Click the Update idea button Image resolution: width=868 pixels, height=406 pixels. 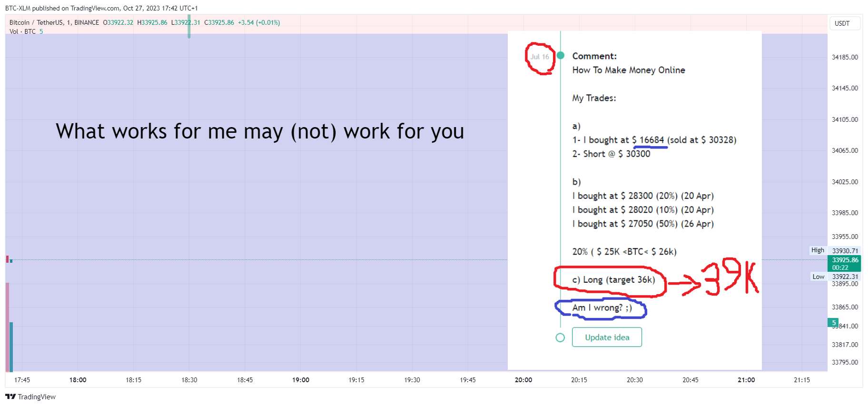point(607,337)
